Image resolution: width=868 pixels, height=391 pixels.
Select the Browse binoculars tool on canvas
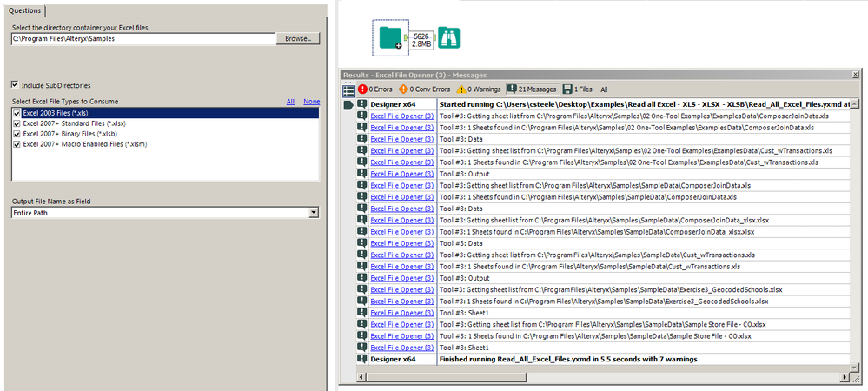[449, 37]
